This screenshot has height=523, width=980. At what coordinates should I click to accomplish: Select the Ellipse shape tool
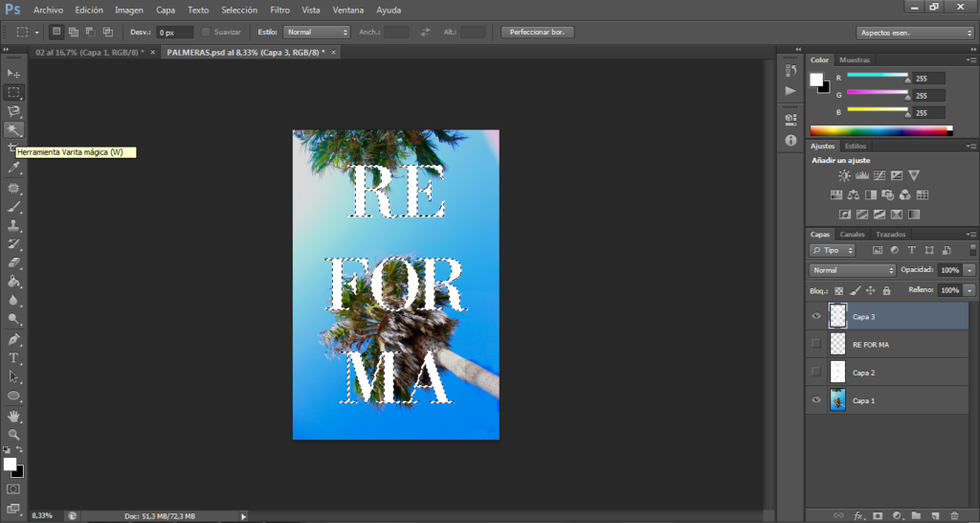point(13,396)
